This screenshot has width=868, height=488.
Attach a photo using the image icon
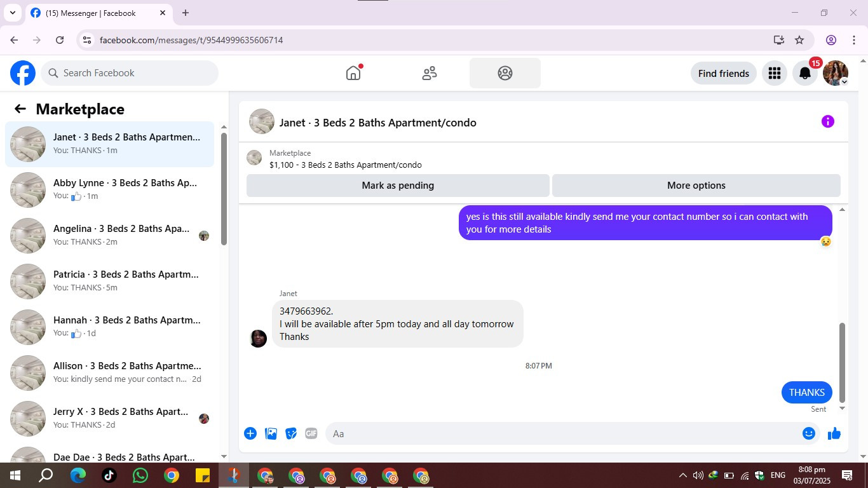coord(271,433)
